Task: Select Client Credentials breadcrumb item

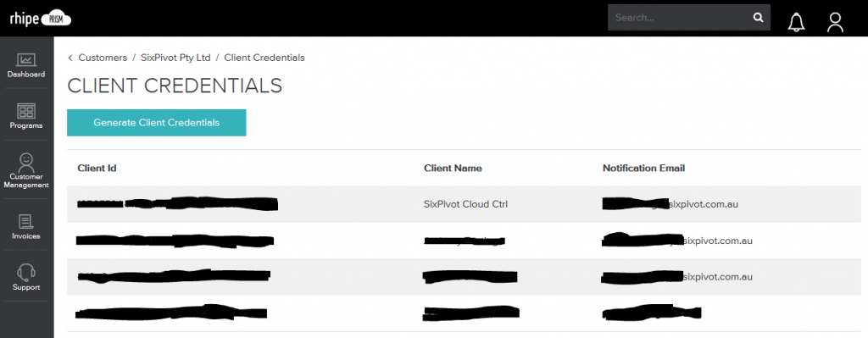Action: [264, 58]
